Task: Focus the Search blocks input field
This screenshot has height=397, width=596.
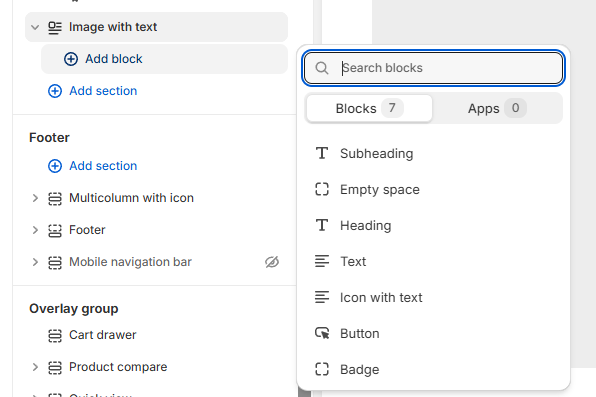Action: coord(433,68)
